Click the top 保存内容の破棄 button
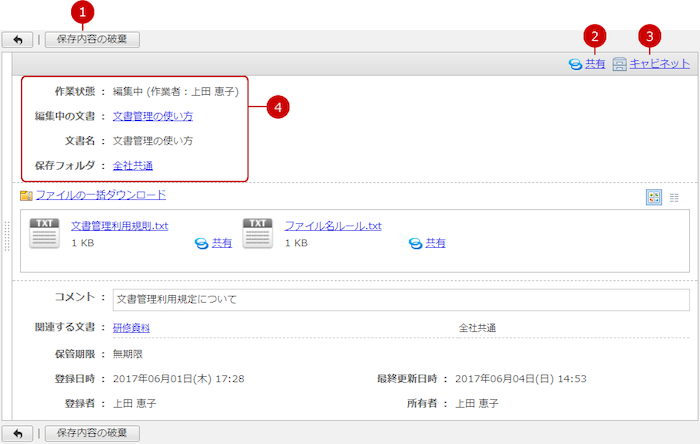Screen dimensions: 700x444 pos(92,40)
